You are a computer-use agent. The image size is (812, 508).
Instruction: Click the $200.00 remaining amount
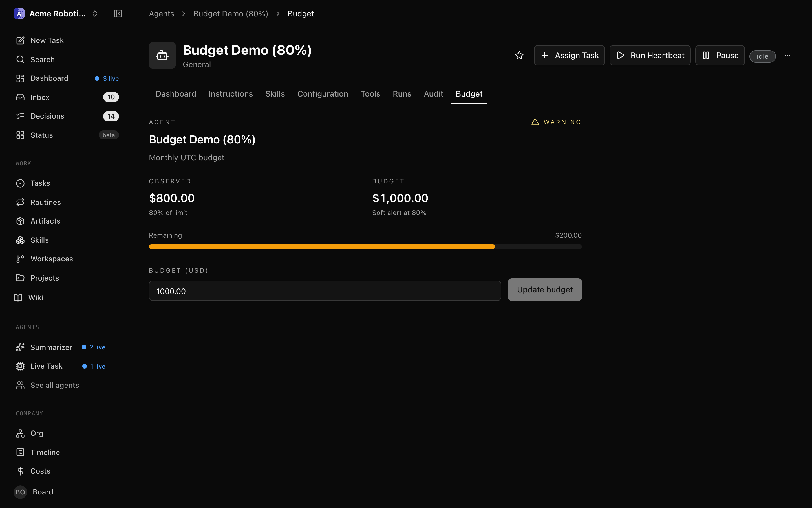568,235
